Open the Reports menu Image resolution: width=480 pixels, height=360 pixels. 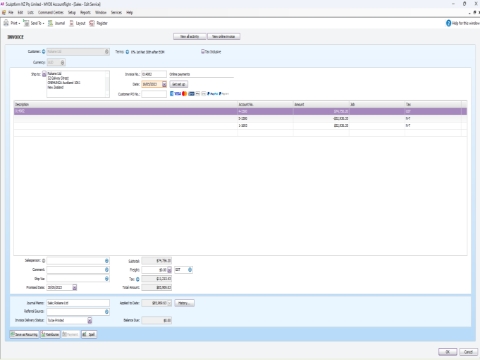(x=85, y=12)
